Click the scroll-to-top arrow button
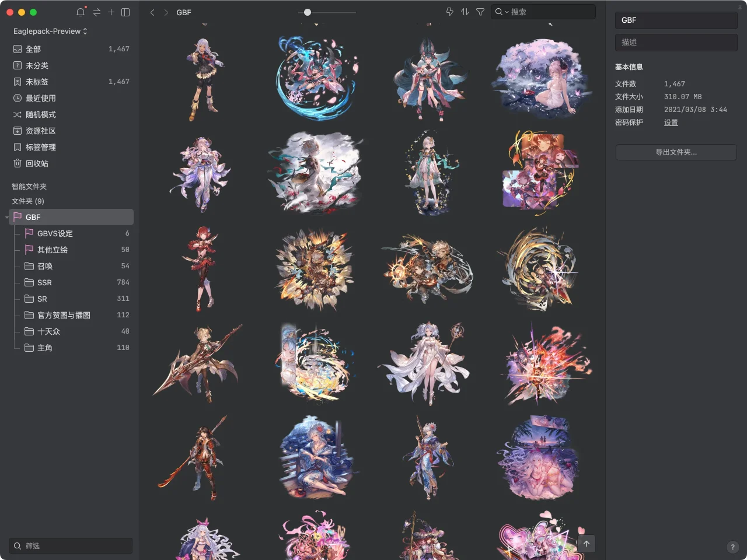 (587, 544)
